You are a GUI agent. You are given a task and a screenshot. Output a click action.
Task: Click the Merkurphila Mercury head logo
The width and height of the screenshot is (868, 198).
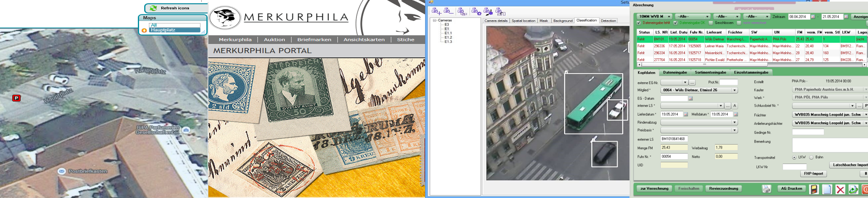[x=225, y=17]
